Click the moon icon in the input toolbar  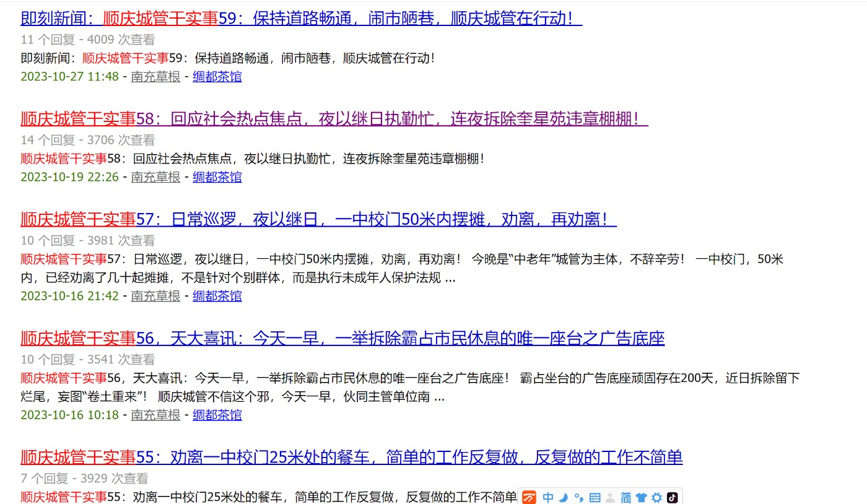tap(563, 497)
